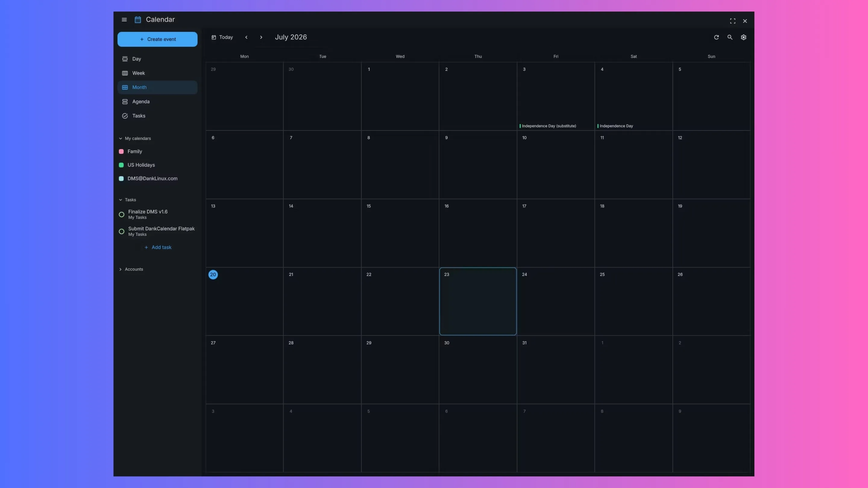Open the Tasks view

[157, 116]
